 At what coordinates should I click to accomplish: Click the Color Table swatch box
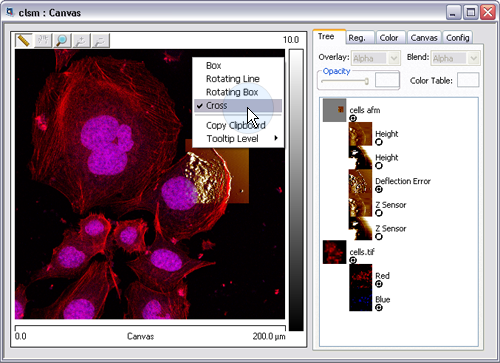point(468,80)
